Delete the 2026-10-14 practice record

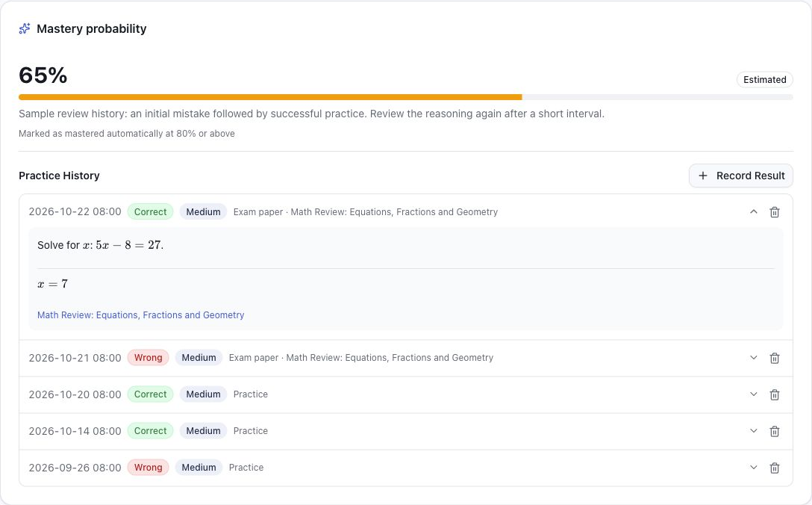pos(774,431)
